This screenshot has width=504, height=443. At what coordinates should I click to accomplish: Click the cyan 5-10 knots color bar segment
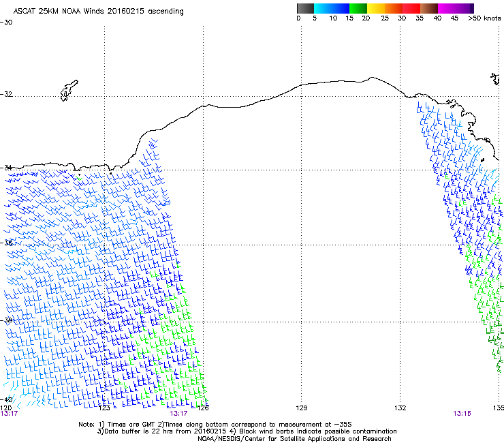pyautogui.click(x=323, y=8)
